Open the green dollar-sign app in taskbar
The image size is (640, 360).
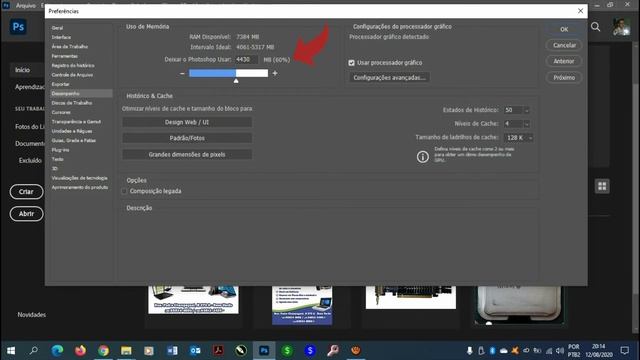[x=287, y=351]
